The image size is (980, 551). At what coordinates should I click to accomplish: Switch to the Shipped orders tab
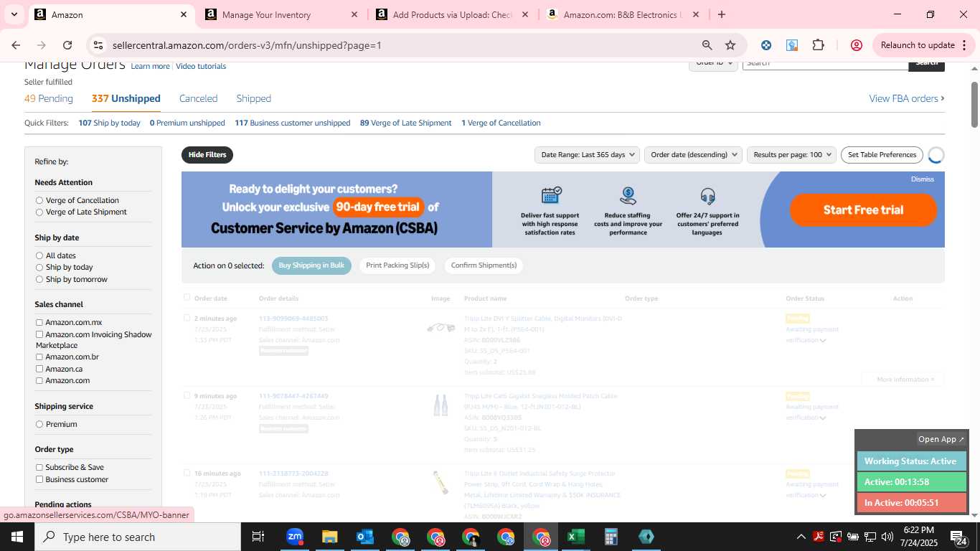(x=254, y=98)
